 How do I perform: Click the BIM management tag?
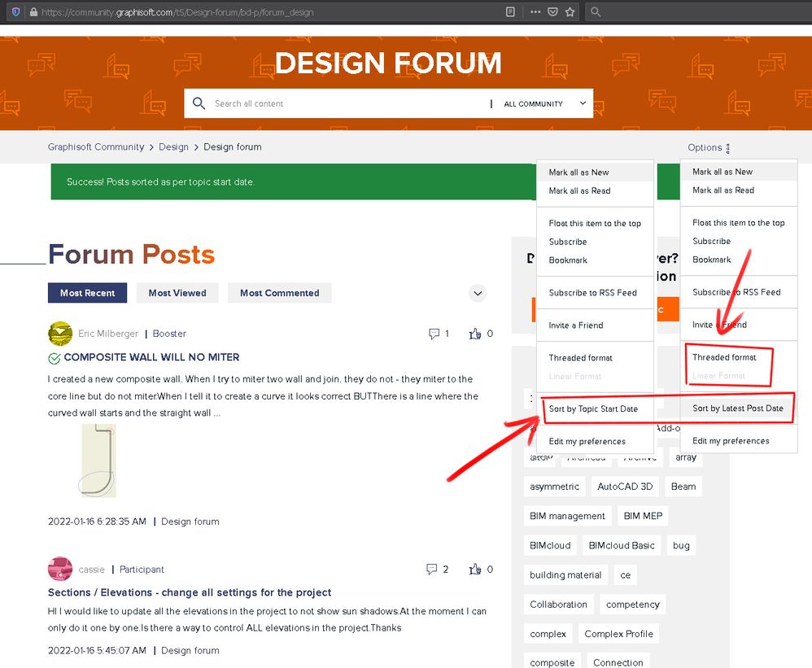(567, 517)
